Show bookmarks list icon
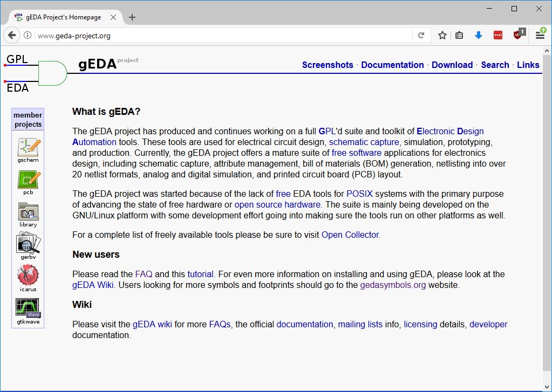 pos(459,35)
